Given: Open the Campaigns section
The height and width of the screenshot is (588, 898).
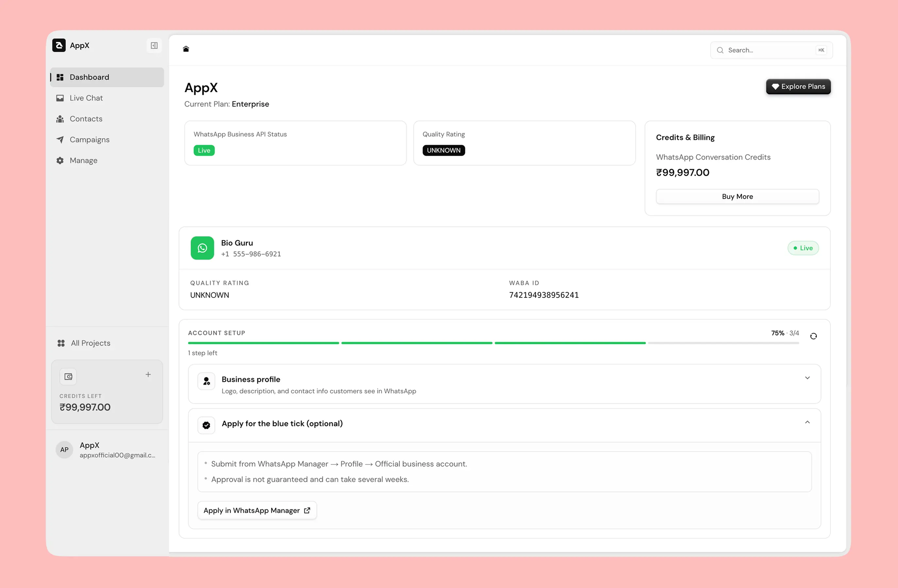Looking at the screenshot, I should coord(107,139).
